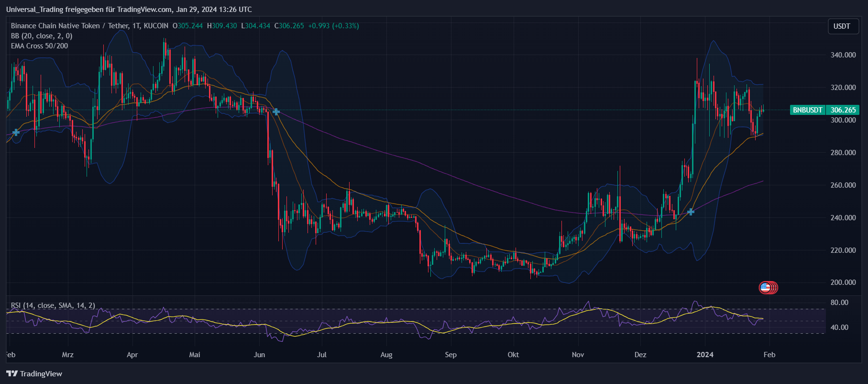
Task: Click the Nov month label on time axis
Action: tap(578, 355)
